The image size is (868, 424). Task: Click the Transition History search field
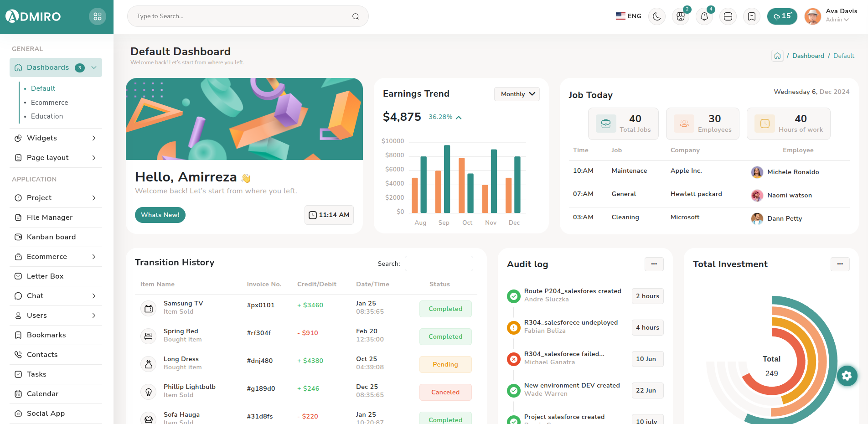439,264
